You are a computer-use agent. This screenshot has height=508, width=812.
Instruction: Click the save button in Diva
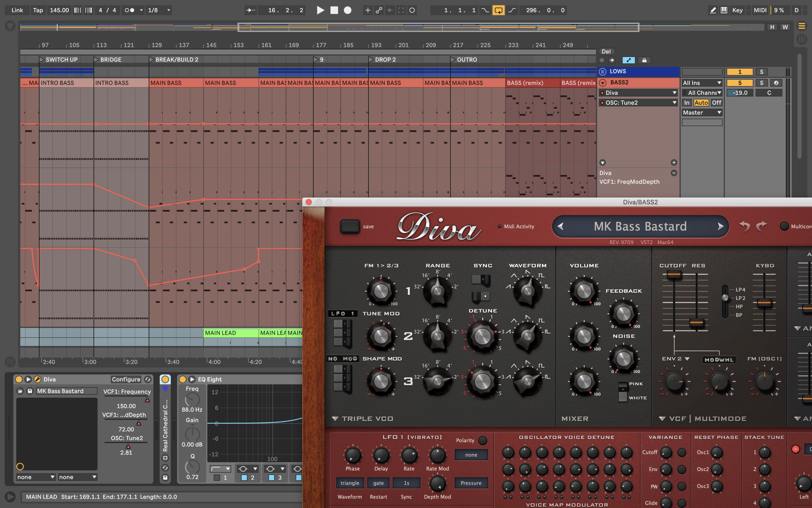350,226
